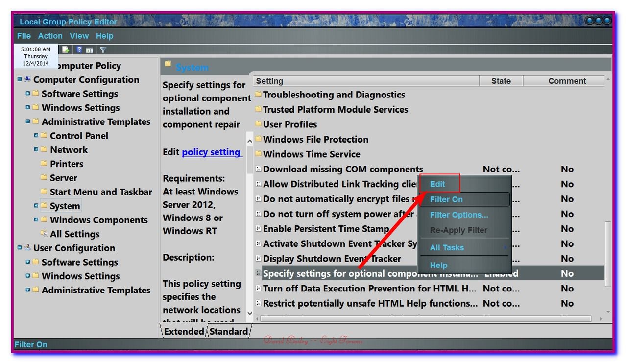Click the funnel Filter toolbar icon
626x364 pixels.
103,49
